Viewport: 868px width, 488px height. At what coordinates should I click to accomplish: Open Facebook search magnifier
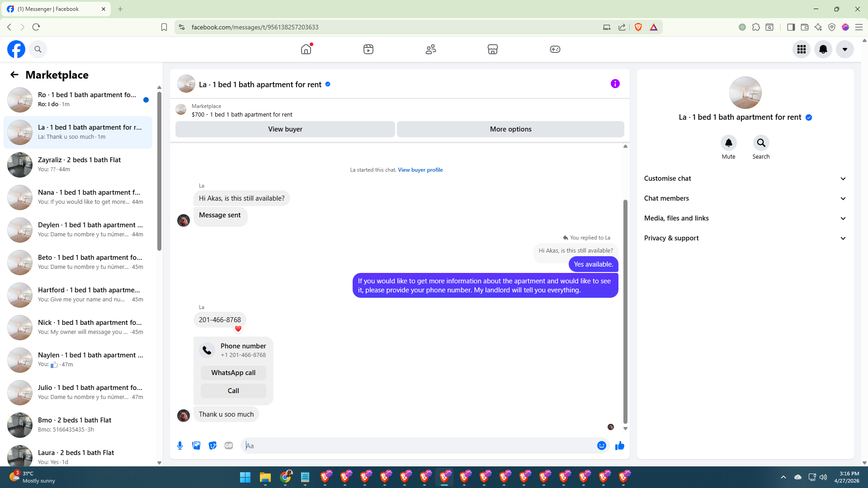[38, 49]
